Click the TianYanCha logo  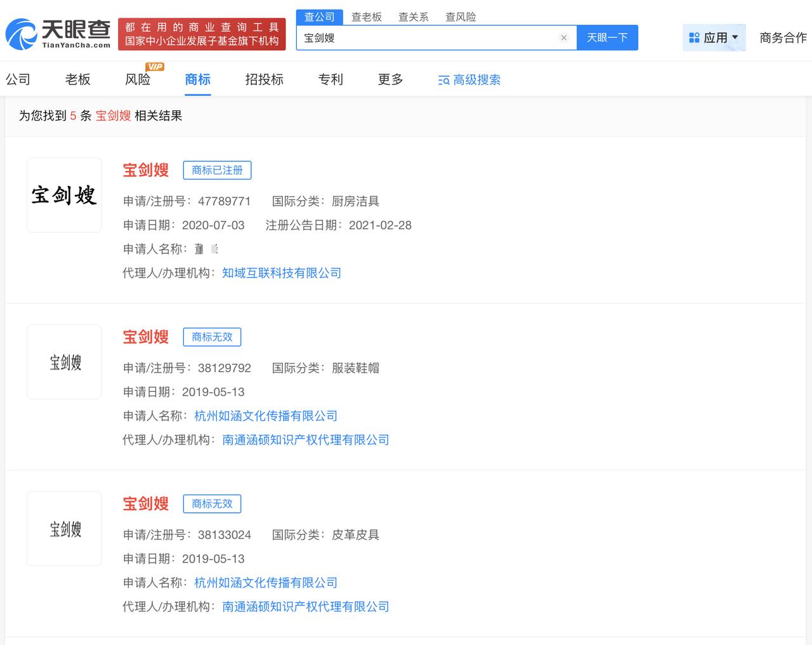pos(58,34)
